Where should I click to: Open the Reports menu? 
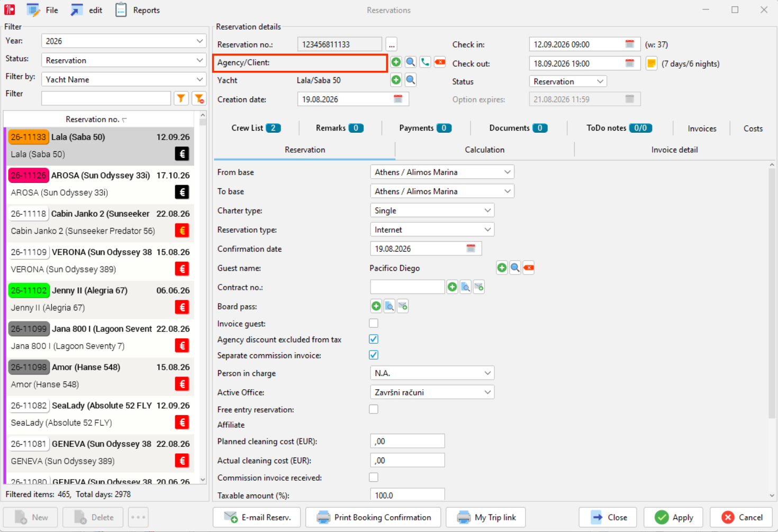(138, 10)
